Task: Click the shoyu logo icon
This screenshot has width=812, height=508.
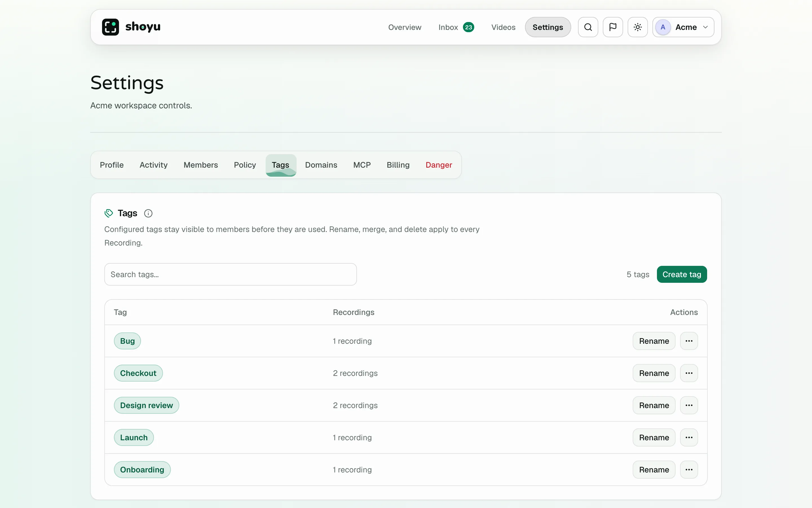Action: point(111,27)
